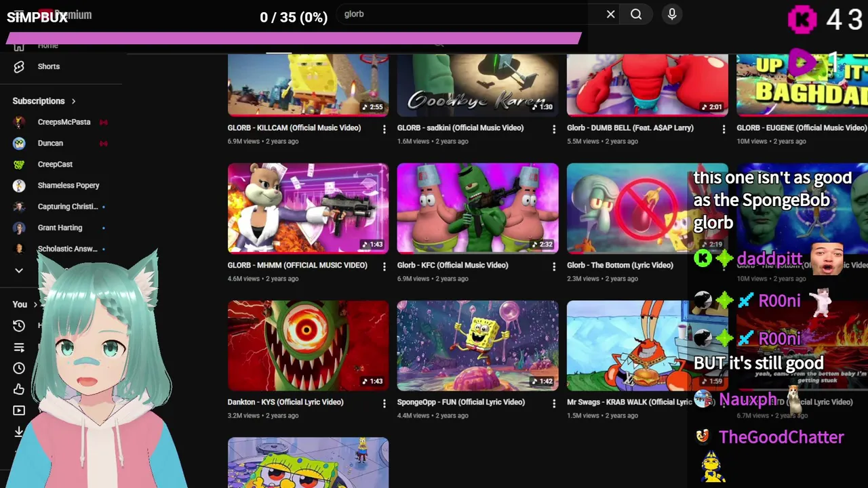The width and height of the screenshot is (868, 488).
Task: Open Dankton - KYS video thumbnail
Action: pos(308,346)
